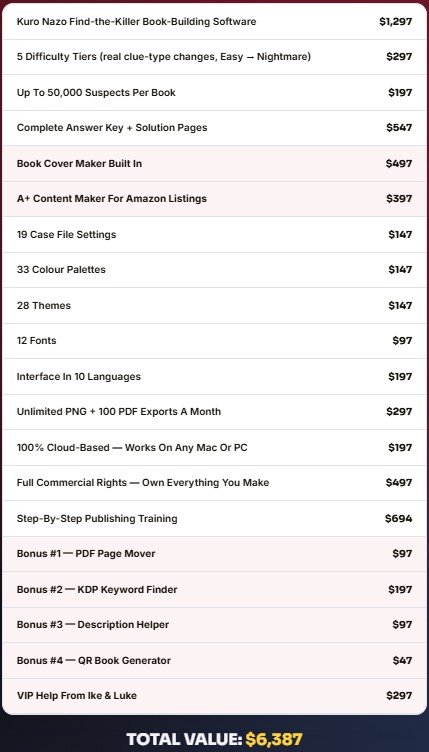Select the 5 Difficulty Tiers row
Screen dimensions: 429x752
214,57
